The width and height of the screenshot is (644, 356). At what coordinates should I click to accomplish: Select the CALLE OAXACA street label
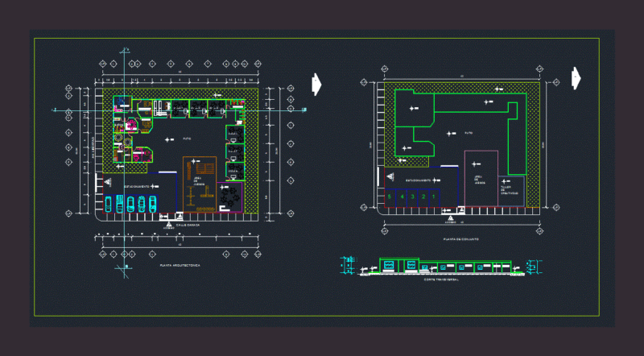(188, 226)
